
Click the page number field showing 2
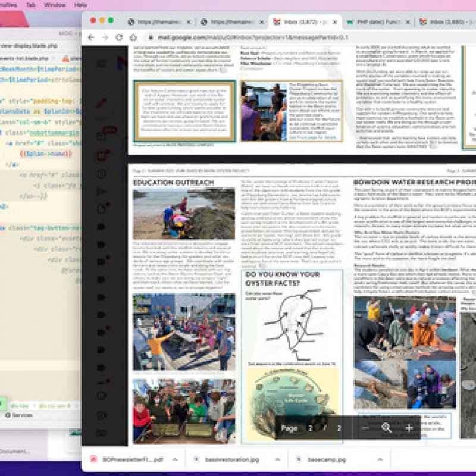(x=310, y=427)
